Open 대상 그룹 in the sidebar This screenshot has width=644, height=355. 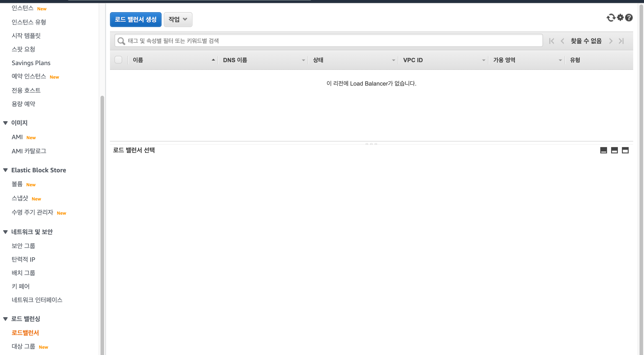coord(23,346)
